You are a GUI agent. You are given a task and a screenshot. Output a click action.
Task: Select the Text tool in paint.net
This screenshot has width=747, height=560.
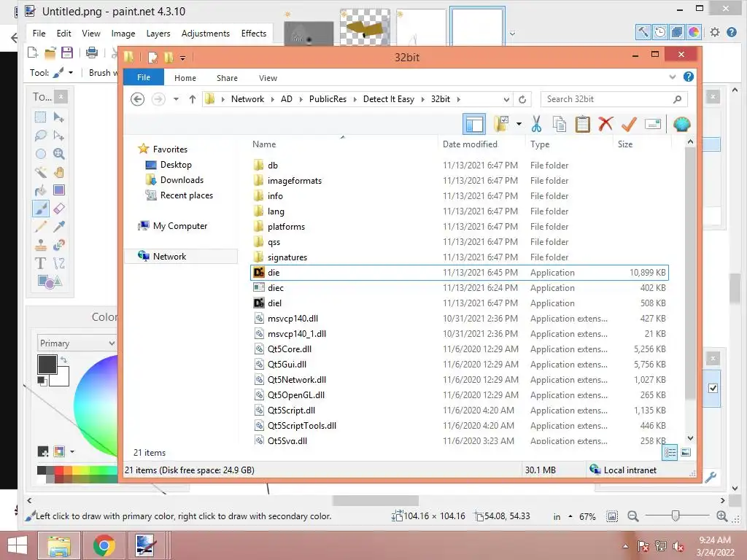(41, 262)
